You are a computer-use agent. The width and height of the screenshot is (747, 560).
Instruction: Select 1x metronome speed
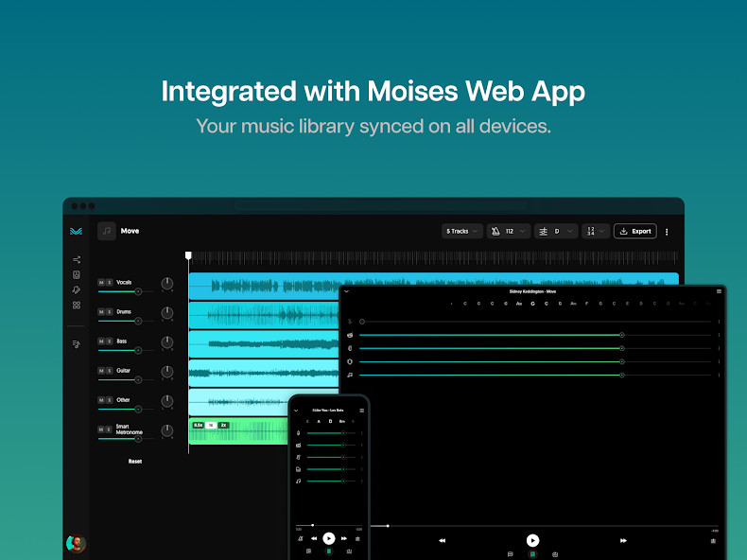point(211,425)
